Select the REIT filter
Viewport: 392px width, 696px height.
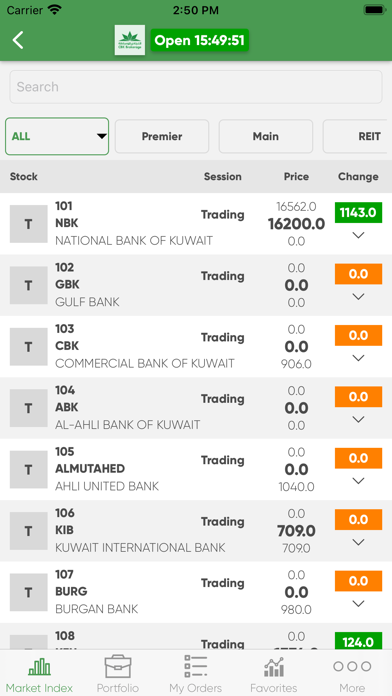[x=357, y=136]
